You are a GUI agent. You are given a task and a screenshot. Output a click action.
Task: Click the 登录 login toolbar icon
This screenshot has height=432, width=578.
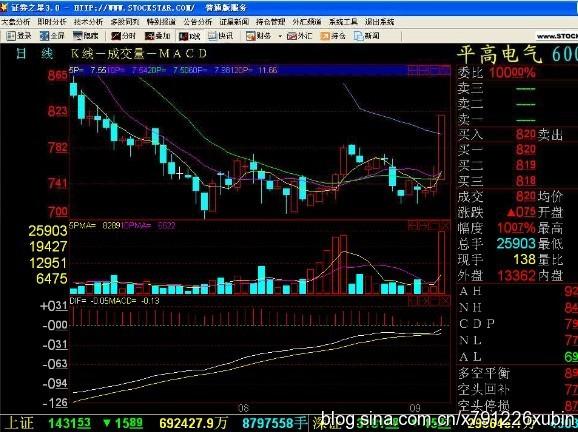[x=19, y=36]
